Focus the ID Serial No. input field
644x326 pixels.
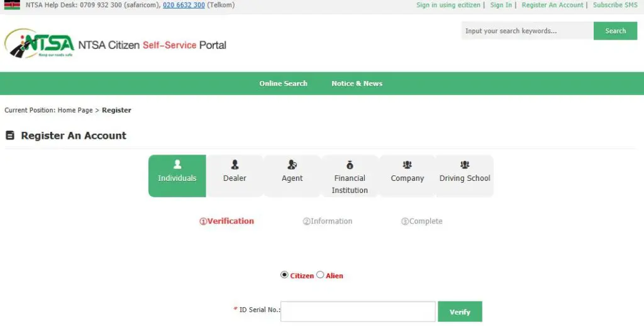(x=358, y=312)
